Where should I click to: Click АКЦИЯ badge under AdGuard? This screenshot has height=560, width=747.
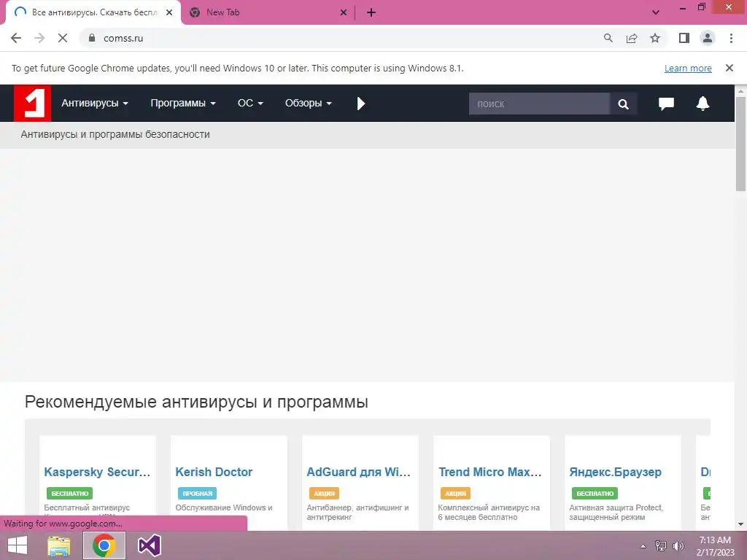click(324, 494)
